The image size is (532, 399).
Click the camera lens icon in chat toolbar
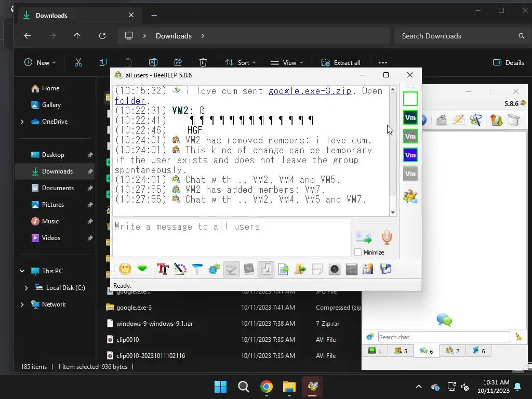(335, 269)
